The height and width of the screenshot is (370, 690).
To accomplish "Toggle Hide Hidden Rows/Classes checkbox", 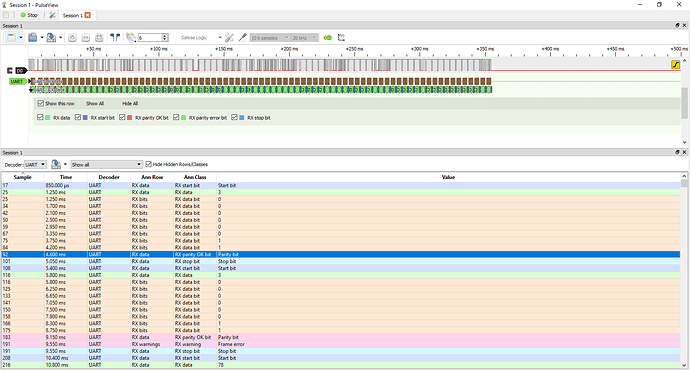I will pyautogui.click(x=148, y=164).
